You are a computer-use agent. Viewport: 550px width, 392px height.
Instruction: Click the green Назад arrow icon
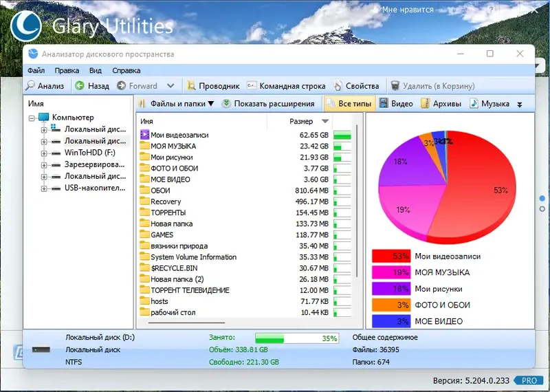tap(80, 86)
